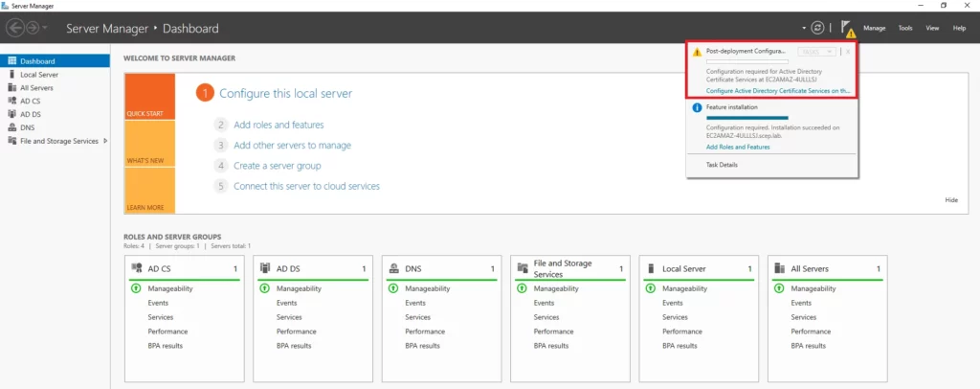Viewport: 980px width, 389px height.
Task: Click the Back navigation arrow
Action: point(15,28)
